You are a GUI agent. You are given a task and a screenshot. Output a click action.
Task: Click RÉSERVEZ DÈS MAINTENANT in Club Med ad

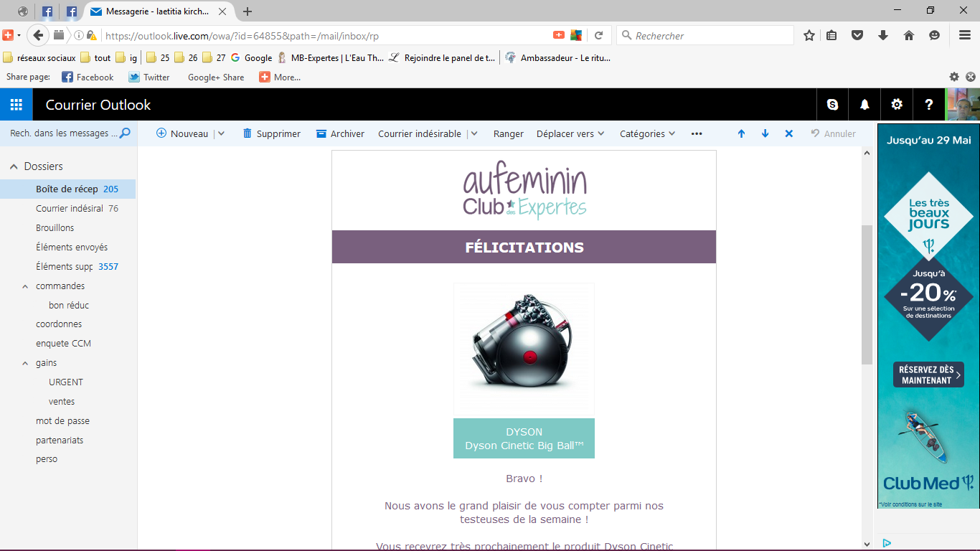point(928,375)
